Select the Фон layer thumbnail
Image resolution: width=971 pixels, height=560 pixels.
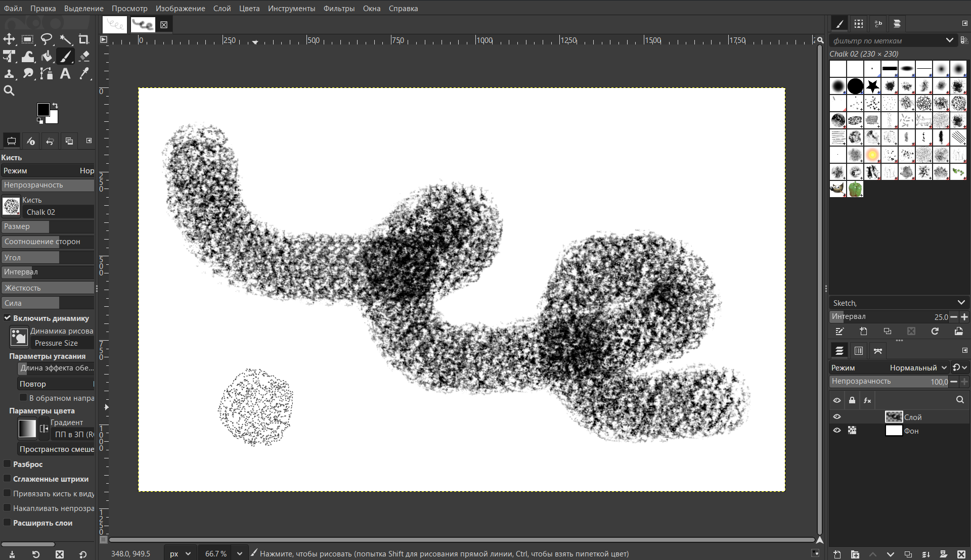click(x=894, y=431)
